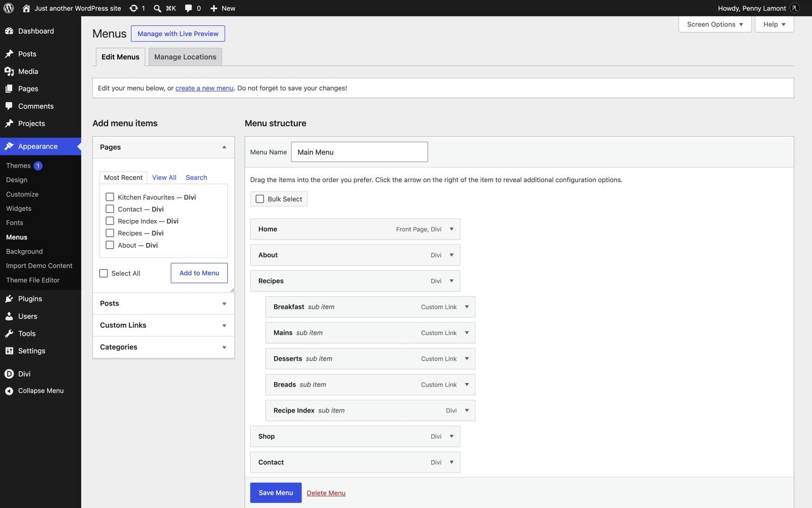Toggle the Bulk Select checkbox
The height and width of the screenshot is (508, 812).
coord(260,199)
